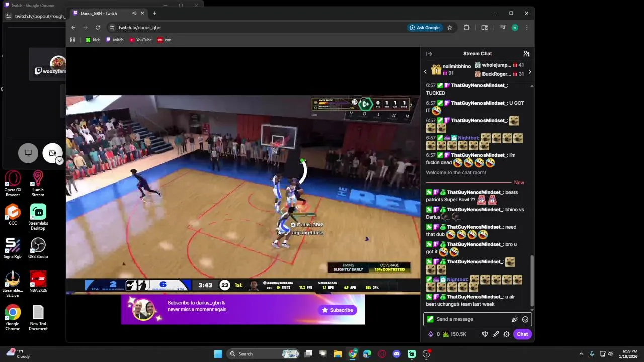This screenshot has height=362, width=644.
Task: Open the kick bookmark
Action: pos(93,40)
